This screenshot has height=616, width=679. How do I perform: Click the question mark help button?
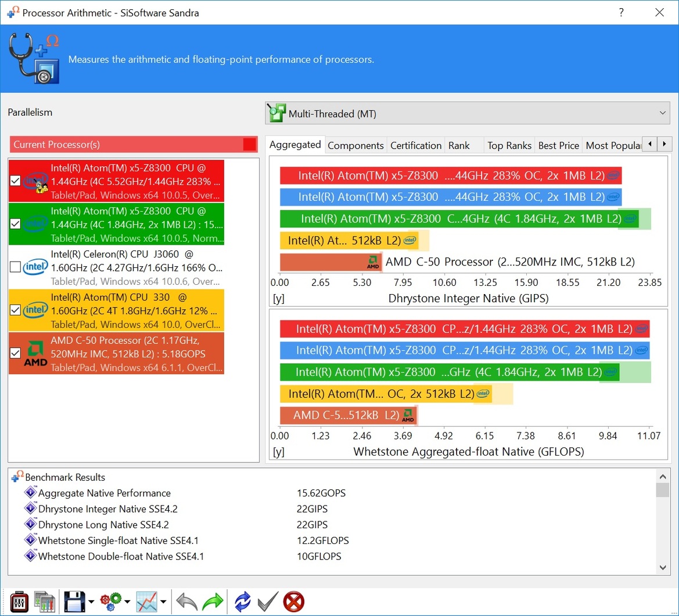coord(621,12)
